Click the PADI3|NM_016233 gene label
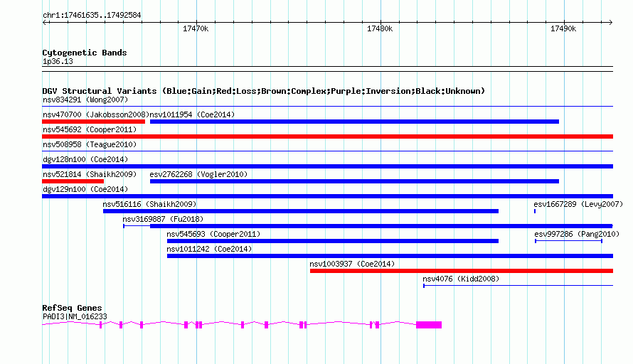The width and height of the screenshot is (633, 364). [75, 317]
